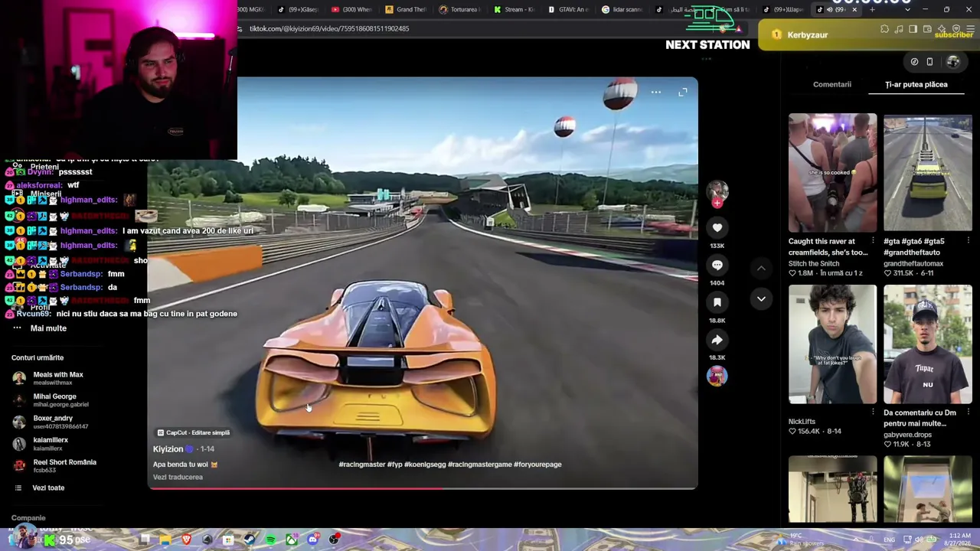Open the creamfields raver video thumbnail

[833, 173]
